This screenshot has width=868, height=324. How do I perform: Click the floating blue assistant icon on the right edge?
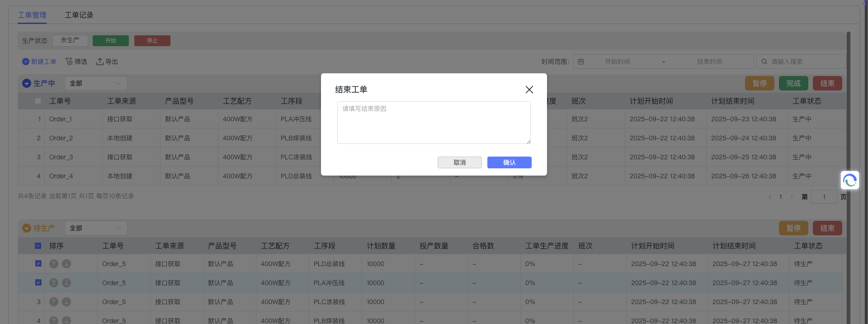pyautogui.click(x=849, y=181)
